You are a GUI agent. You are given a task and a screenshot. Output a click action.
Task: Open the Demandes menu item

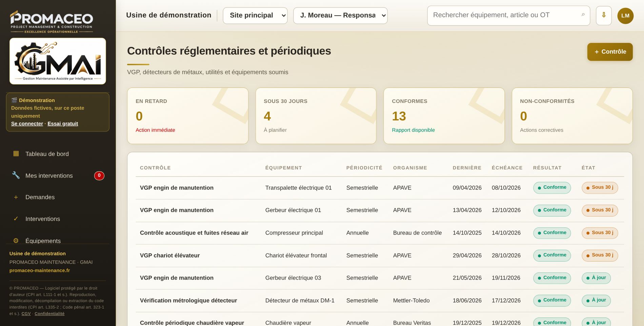58,197
